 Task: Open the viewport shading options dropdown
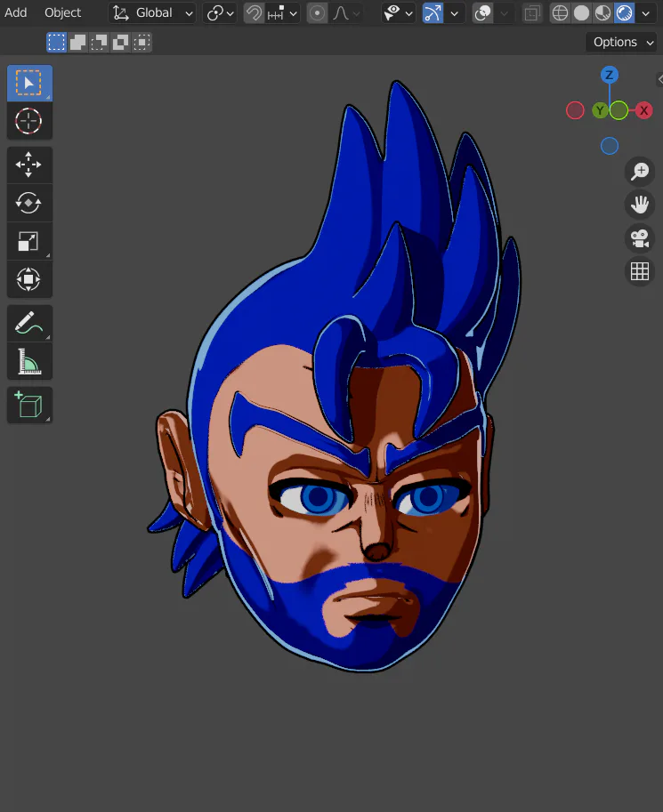pos(645,13)
